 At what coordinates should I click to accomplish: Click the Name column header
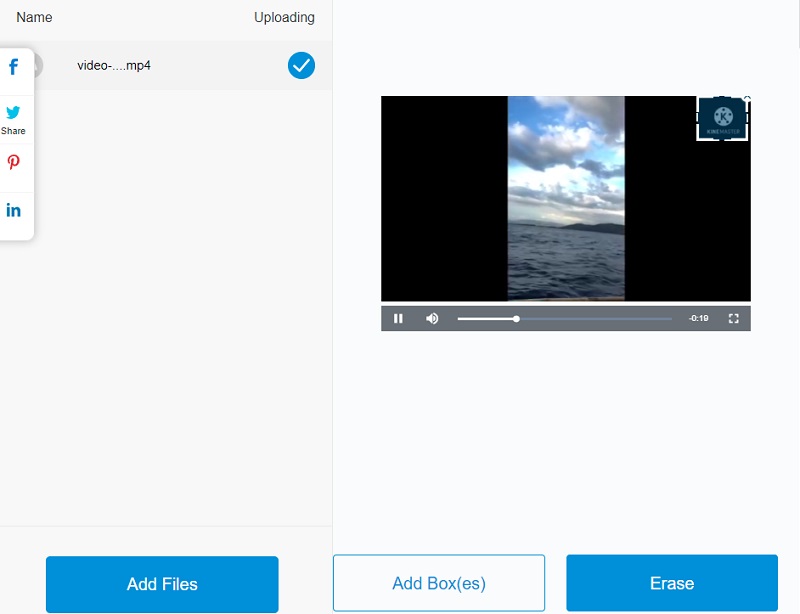click(33, 17)
